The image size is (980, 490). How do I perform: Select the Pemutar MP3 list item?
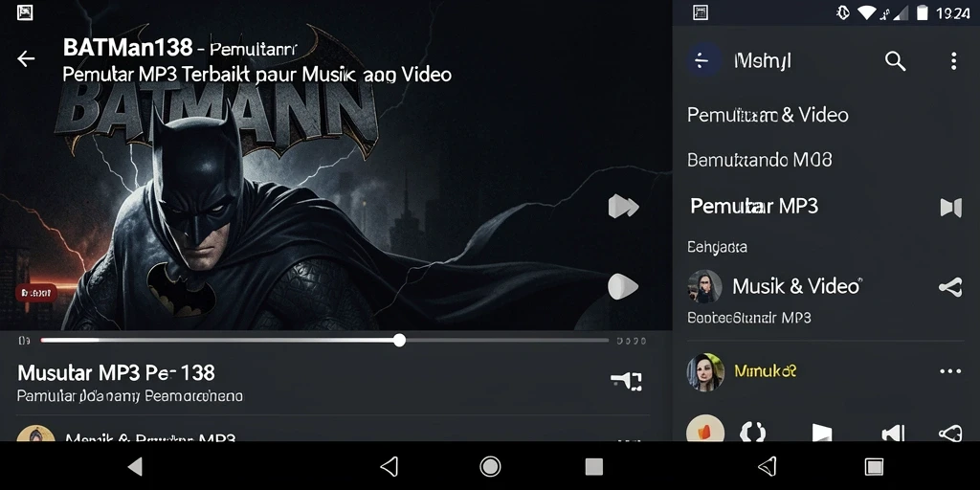754,207
